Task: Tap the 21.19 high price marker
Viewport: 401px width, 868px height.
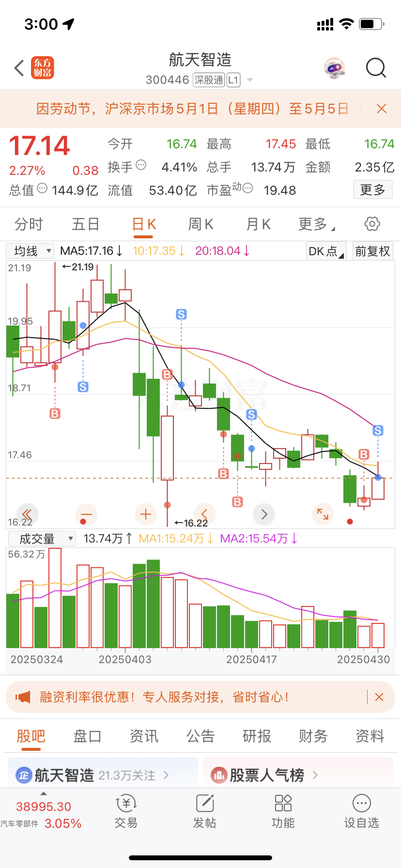Action: click(x=78, y=266)
